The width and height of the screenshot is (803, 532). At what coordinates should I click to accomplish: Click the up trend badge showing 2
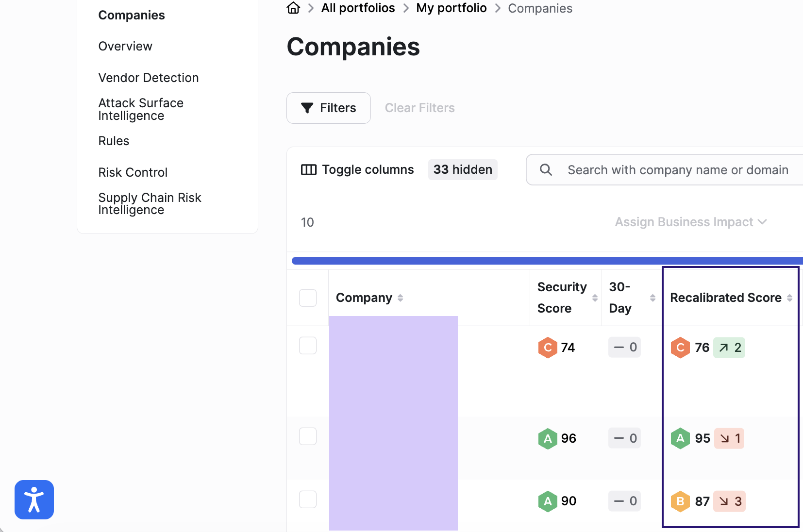(729, 348)
